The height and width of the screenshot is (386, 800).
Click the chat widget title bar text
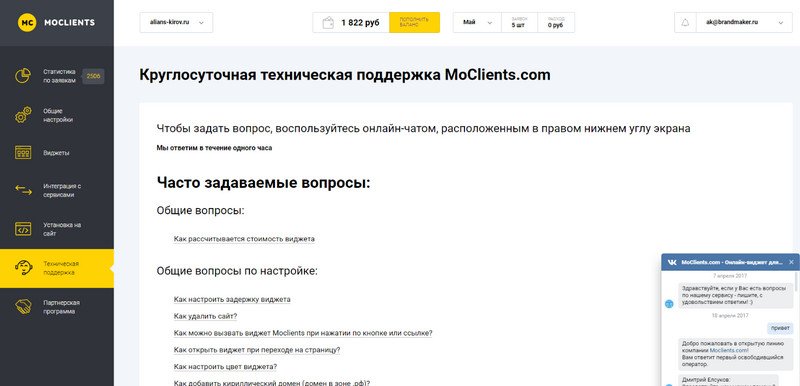coord(732,262)
